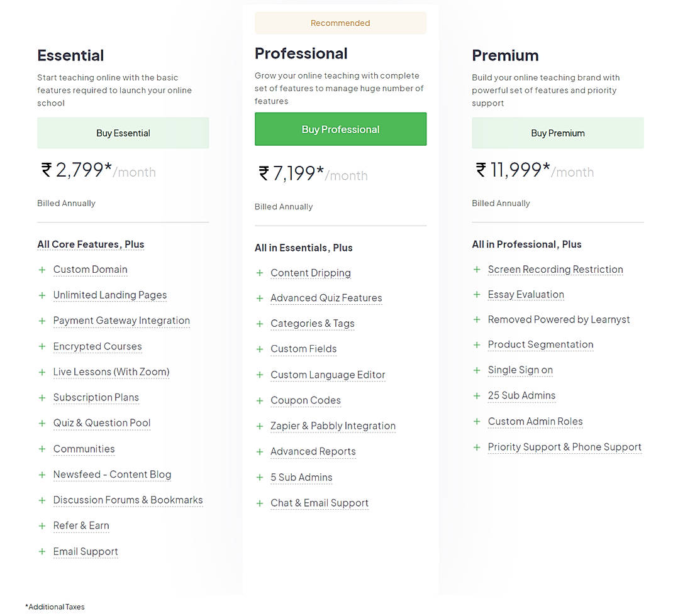
Task: Click the plus icon next to Coupon Codes
Action: pyautogui.click(x=259, y=400)
